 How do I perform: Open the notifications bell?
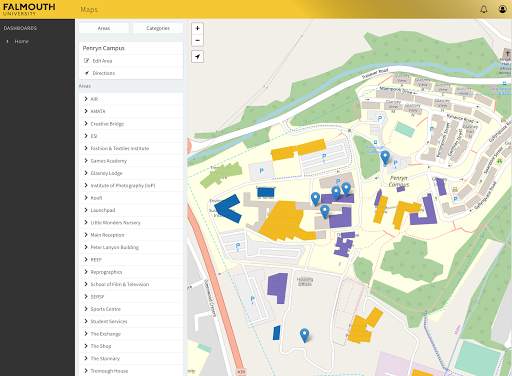(x=484, y=9)
